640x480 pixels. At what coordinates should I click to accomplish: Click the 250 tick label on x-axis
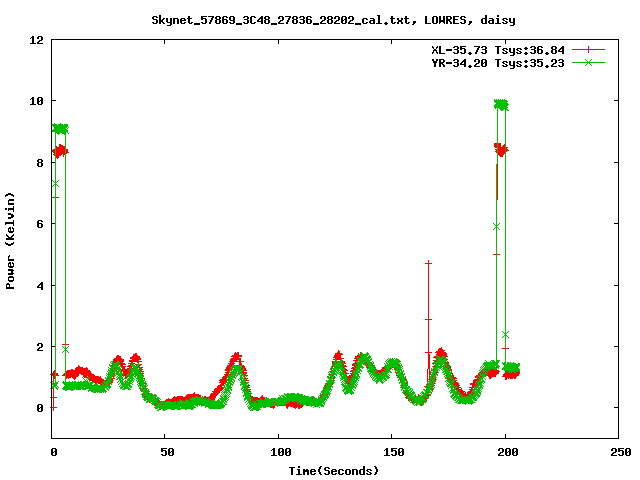click(x=618, y=453)
